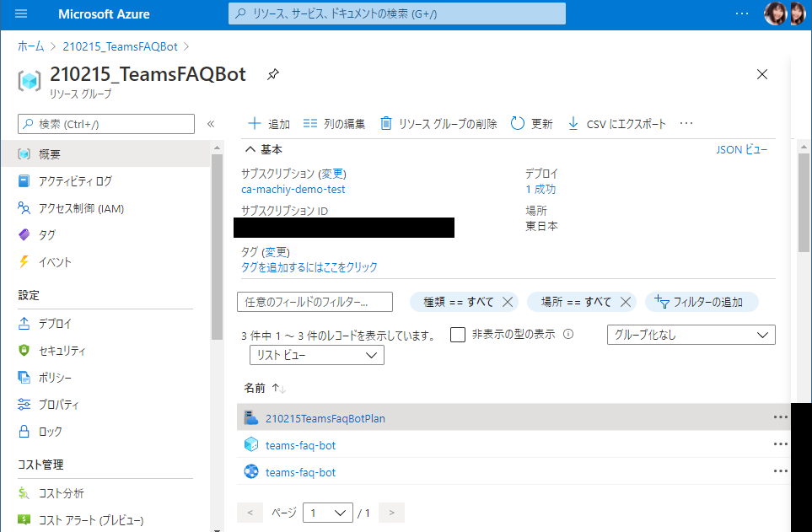Click the main pane vertical scrollbar
The image size is (812, 532).
click(804, 202)
